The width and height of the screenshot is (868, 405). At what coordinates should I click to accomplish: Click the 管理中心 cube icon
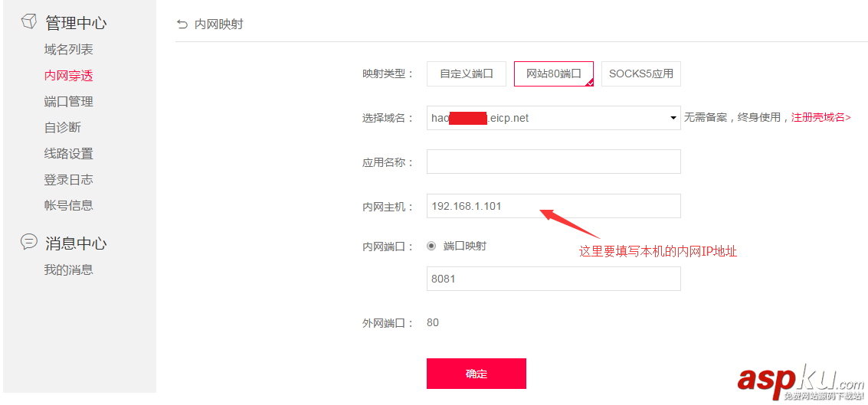[28, 22]
